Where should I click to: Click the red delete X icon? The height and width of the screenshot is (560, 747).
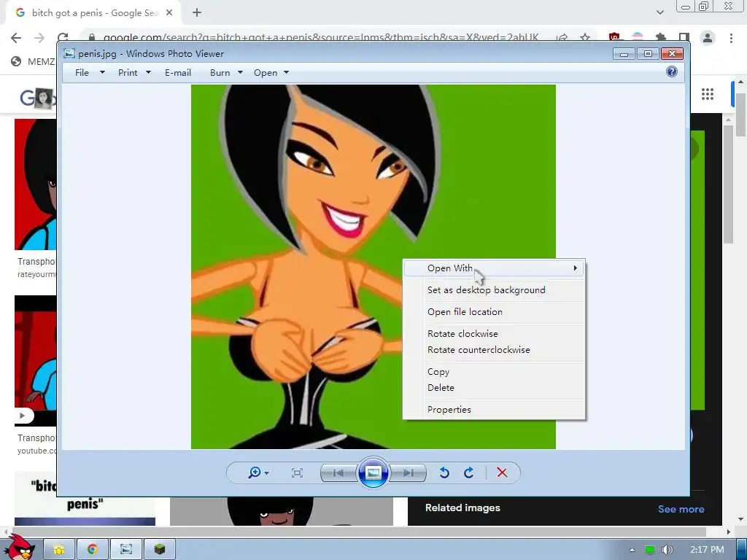pyautogui.click(x=502, y=472)
